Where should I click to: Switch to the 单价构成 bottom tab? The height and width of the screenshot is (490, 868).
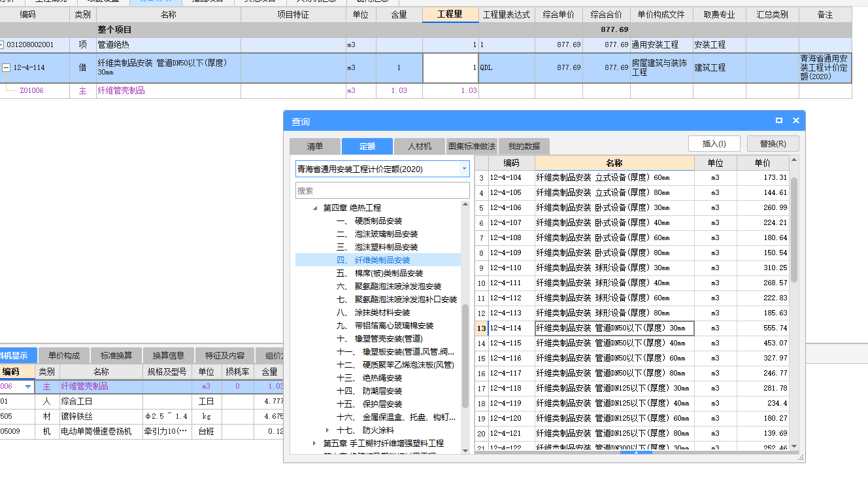click(64, 356)
